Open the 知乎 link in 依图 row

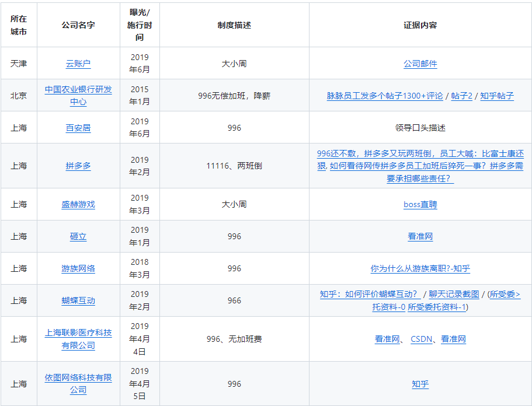point(420,384)
